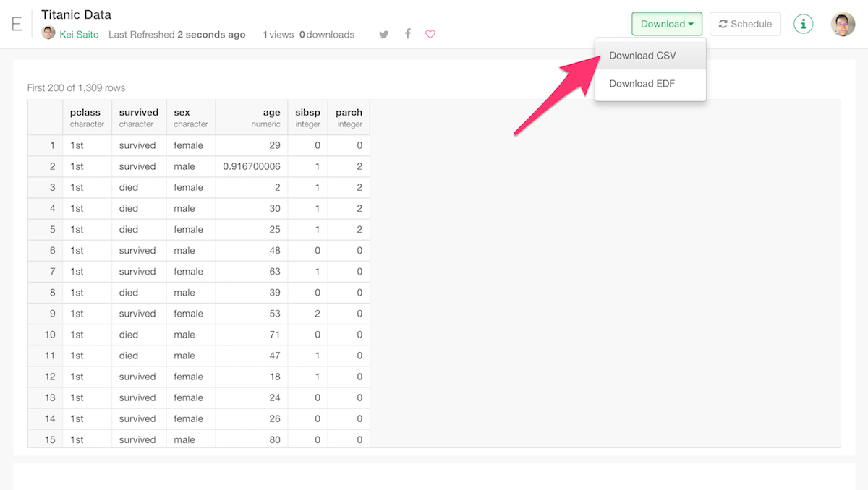Click the Schedule button
Image resolution: width=868 pixels, height=490 pixels.
coord(745,23)
